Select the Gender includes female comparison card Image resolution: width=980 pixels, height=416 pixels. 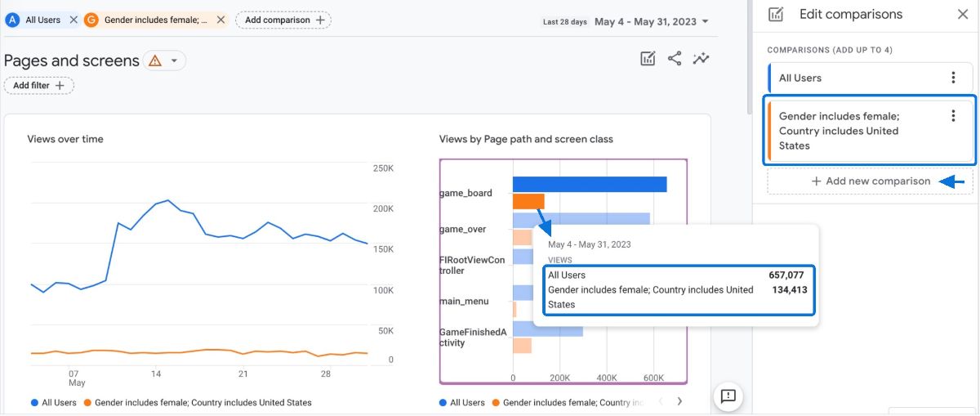click(x=870, y=131)
